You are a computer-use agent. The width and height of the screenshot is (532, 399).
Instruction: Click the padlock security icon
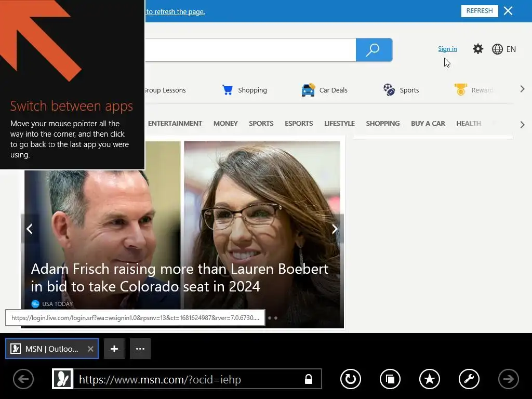pos(309,379)
